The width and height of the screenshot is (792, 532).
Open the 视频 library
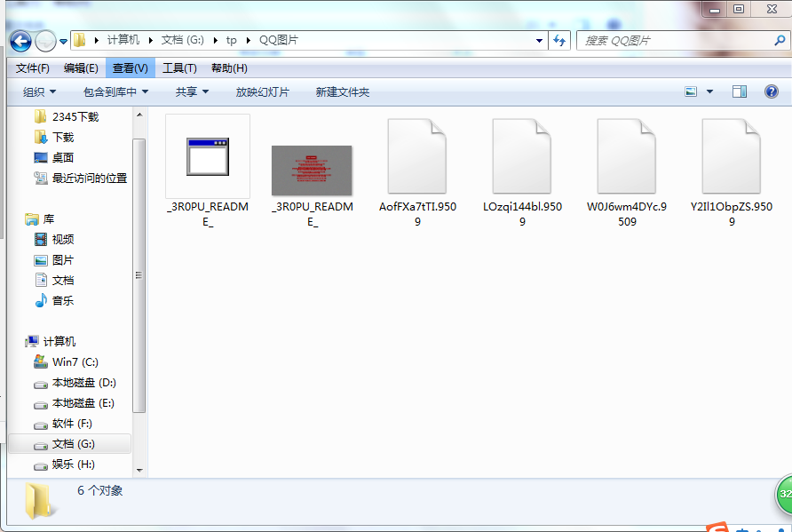54,239
